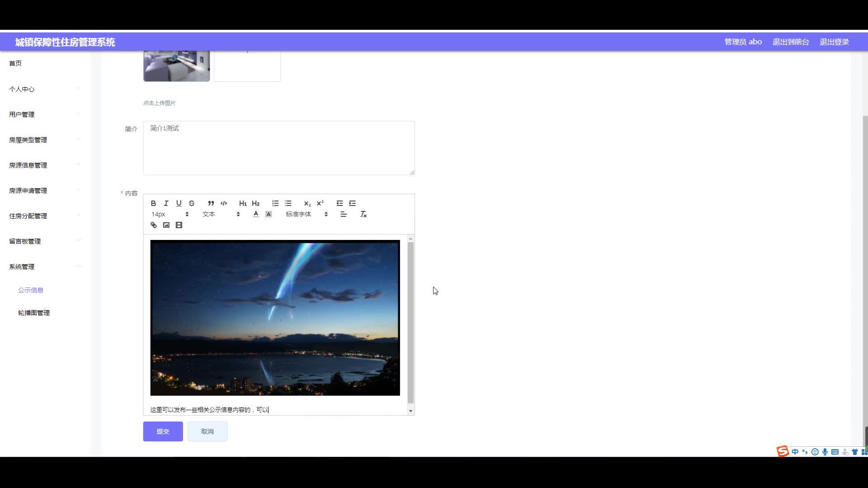Toggle bold formatting in the editor
Viewport: 868px width, 488px height.
tap(153, 203)
